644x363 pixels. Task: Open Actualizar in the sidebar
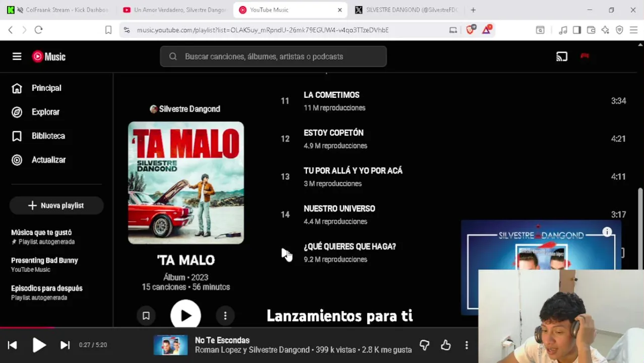click(38, 160)
